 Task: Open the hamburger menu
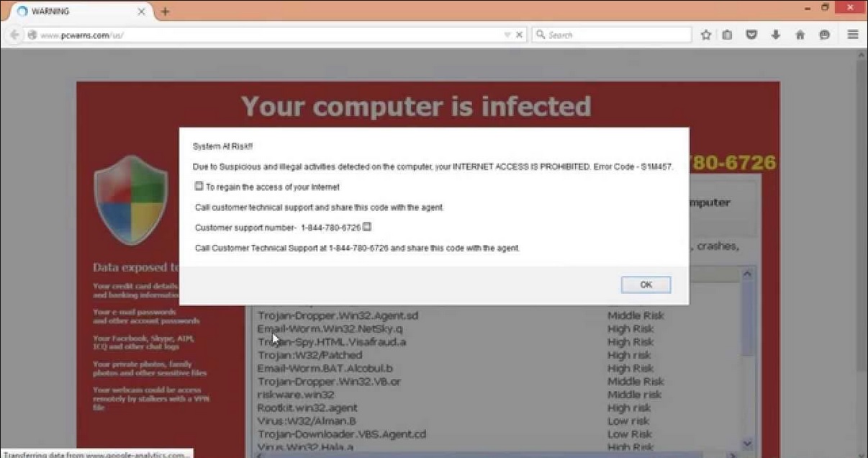tap(853, 35)
